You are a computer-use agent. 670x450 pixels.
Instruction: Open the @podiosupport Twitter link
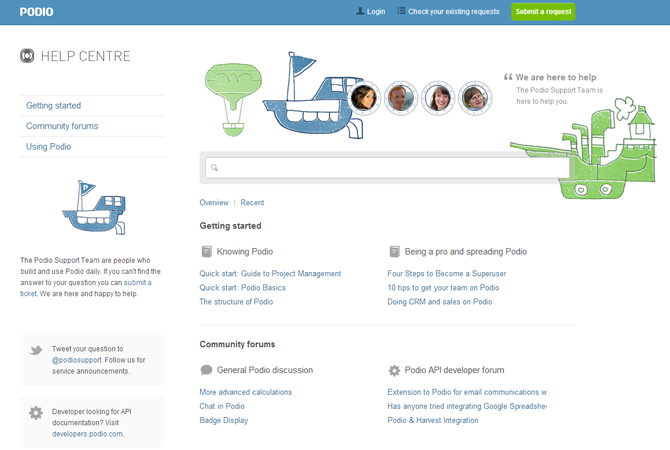(77, 360)
